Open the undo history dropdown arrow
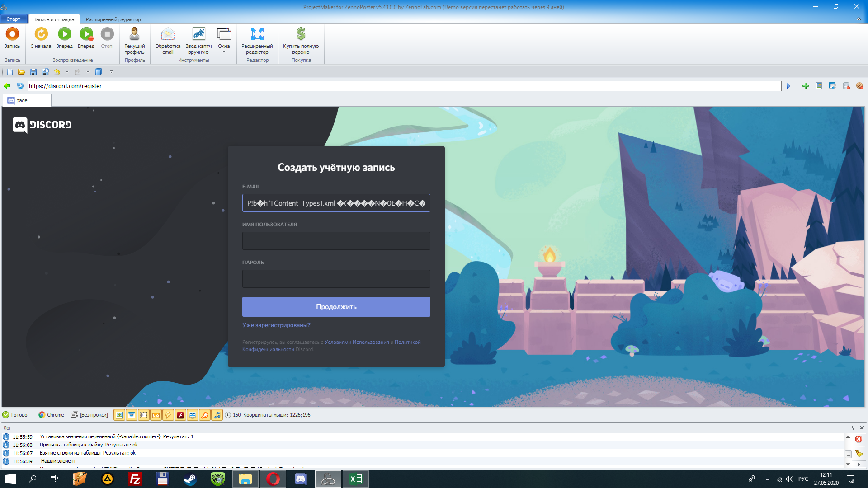 click(x=67, y=72)
